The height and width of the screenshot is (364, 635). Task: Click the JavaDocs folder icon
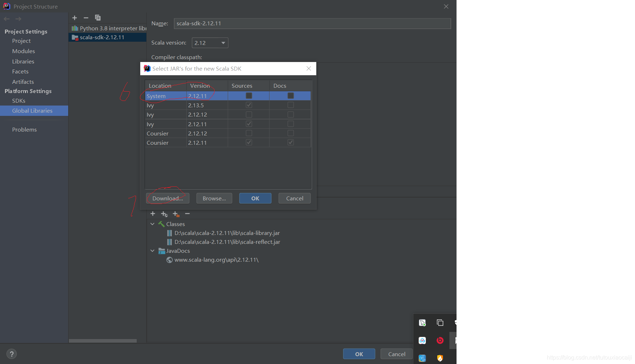point(162,251)
